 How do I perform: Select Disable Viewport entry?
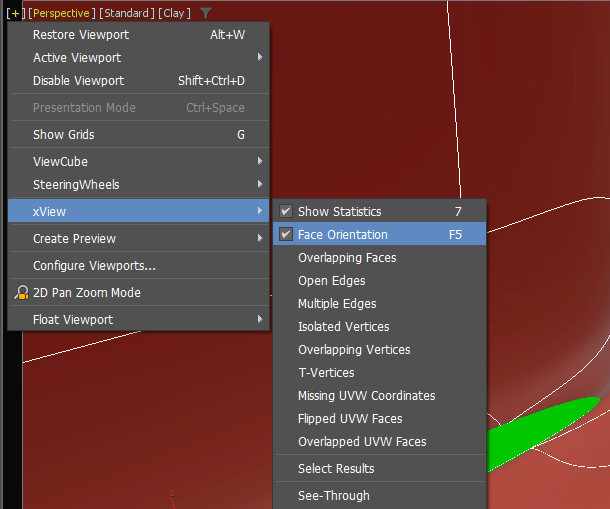click(x=138, y=81)
